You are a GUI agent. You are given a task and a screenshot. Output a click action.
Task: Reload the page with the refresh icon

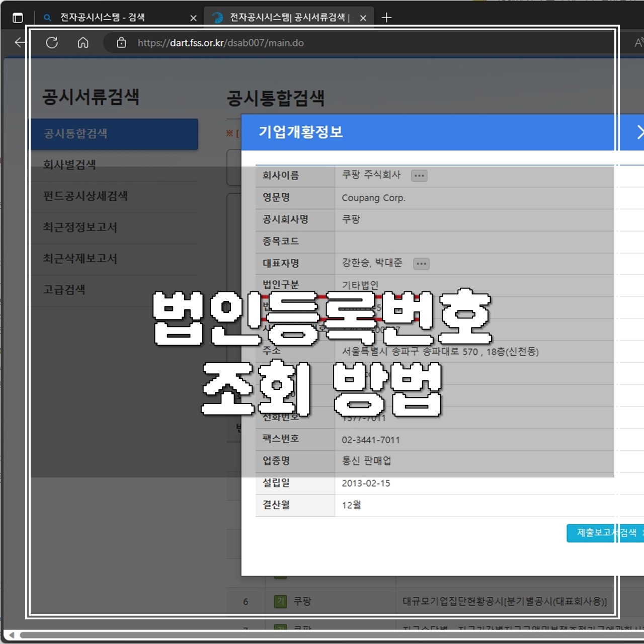click(52, 42)
